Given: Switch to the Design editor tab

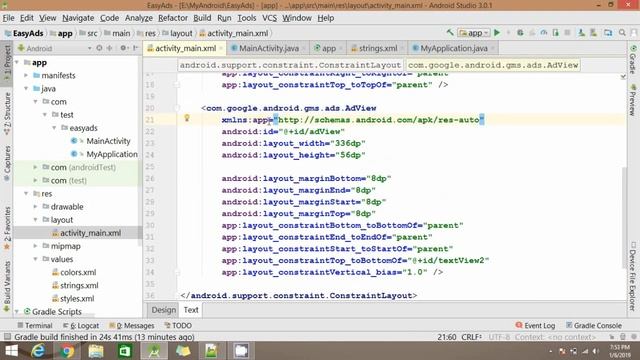Looking at the screenshot, I should pyautogui.click(x=163, y=310).
